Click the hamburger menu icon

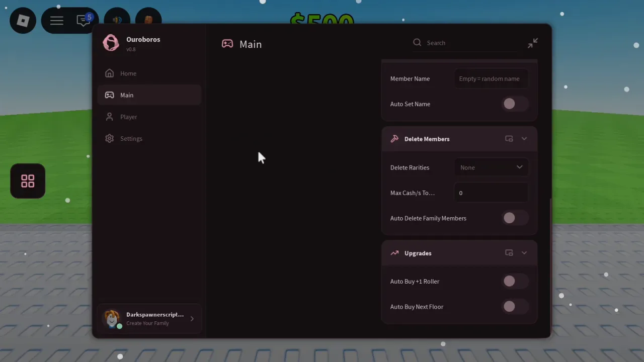[56, 21]
